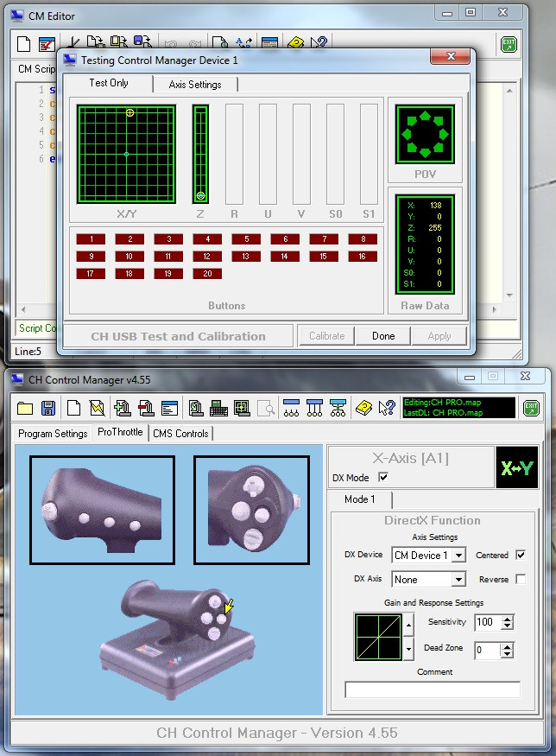Click the POV hat direction display
Image resolution: width=556 pixels, height=756 pixels.
tap(425, 135)
